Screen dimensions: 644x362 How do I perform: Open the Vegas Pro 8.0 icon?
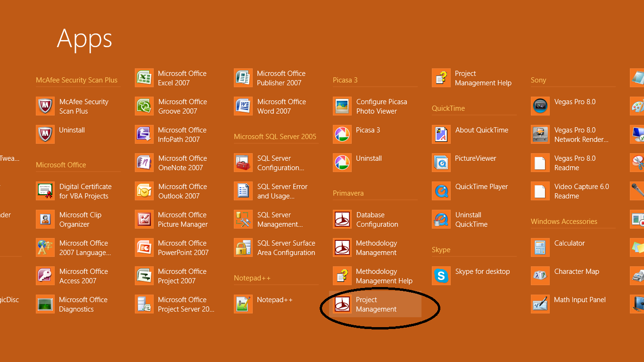(x=540, y=106)
